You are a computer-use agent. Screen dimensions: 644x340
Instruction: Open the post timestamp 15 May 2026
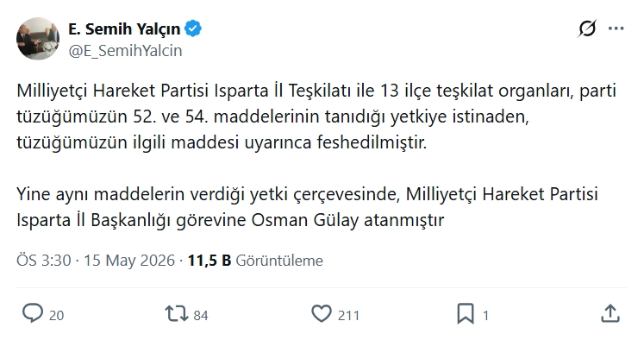coord(129,261)
